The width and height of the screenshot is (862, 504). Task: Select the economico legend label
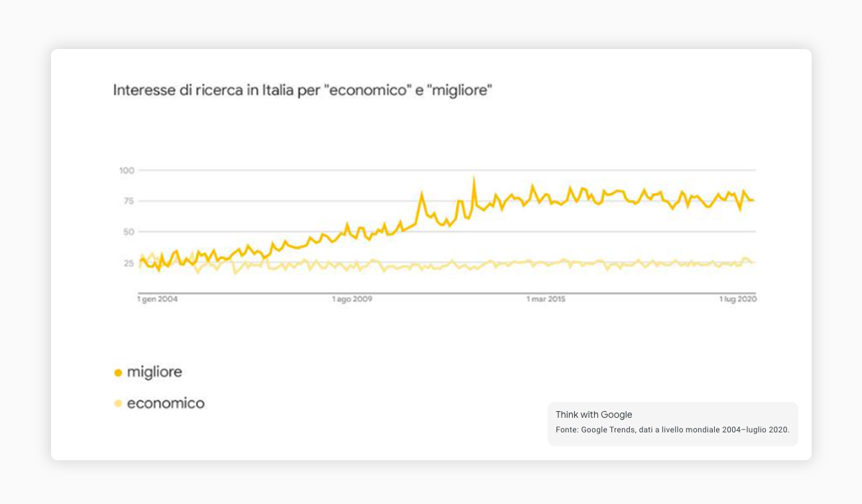(166, 403)
